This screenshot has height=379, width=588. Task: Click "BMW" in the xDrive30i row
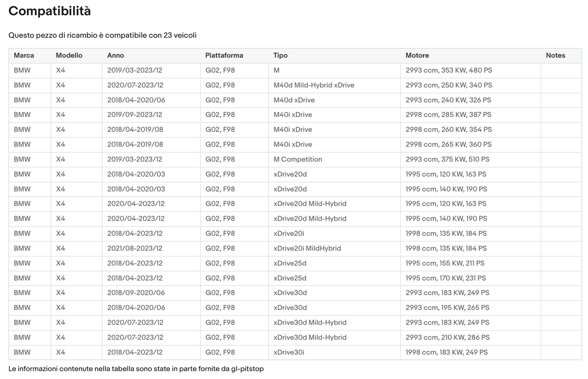pyautogui.click(x=22, y=353)
